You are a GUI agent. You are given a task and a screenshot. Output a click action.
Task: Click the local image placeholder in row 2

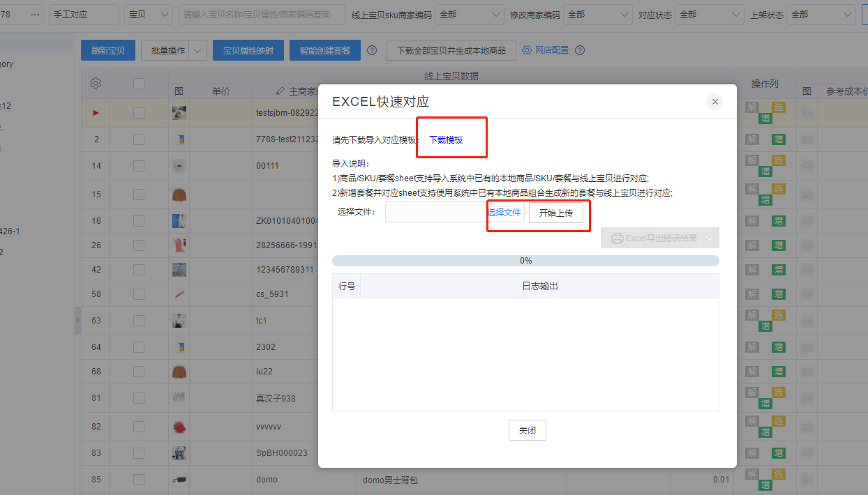807,139
